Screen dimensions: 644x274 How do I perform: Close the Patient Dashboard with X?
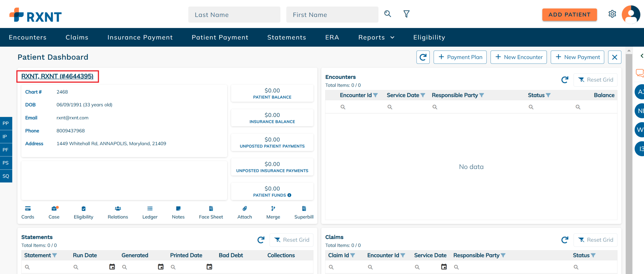[x=614, y=57]
